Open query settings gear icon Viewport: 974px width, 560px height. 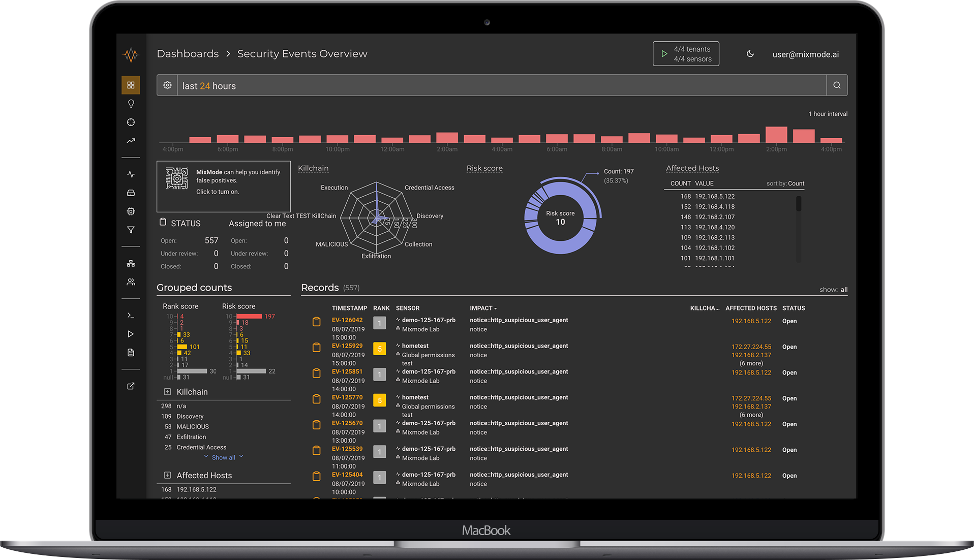[x=167, y=85]
